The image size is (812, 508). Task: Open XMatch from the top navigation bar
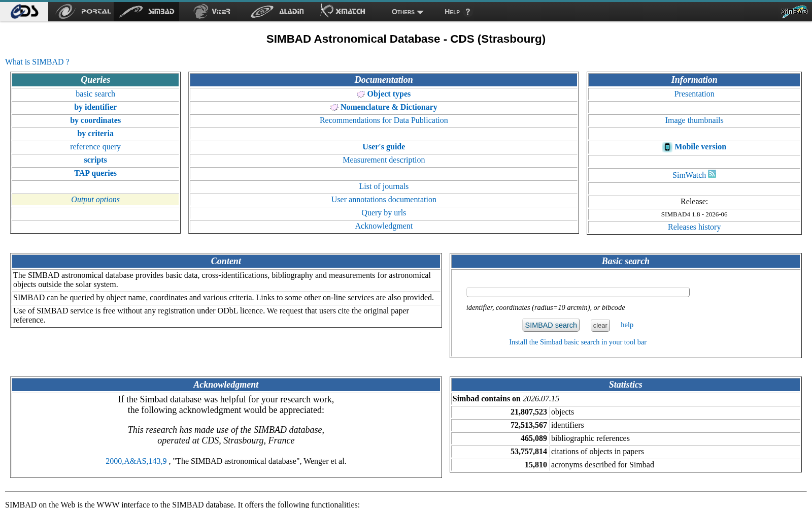click(x=343, y=11)
